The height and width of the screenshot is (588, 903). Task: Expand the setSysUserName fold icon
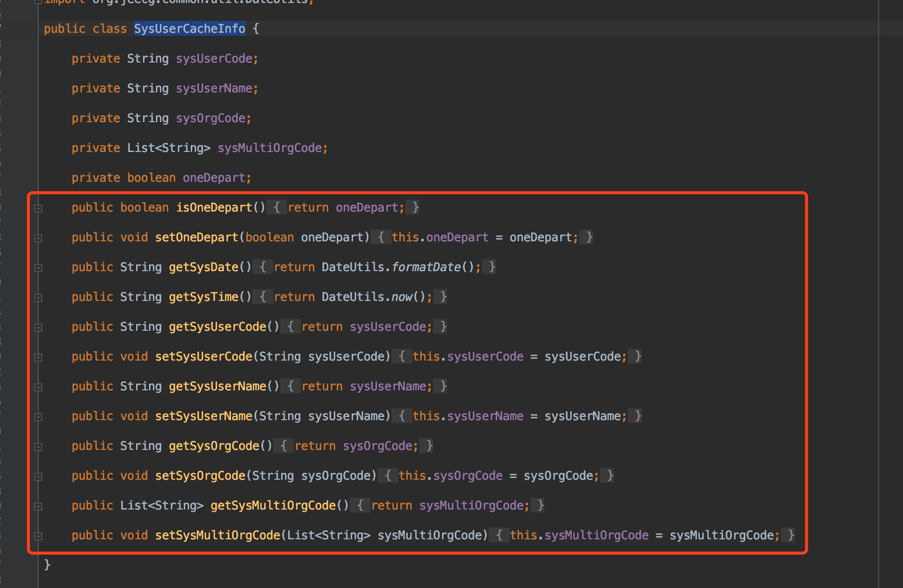pos(38,417)
